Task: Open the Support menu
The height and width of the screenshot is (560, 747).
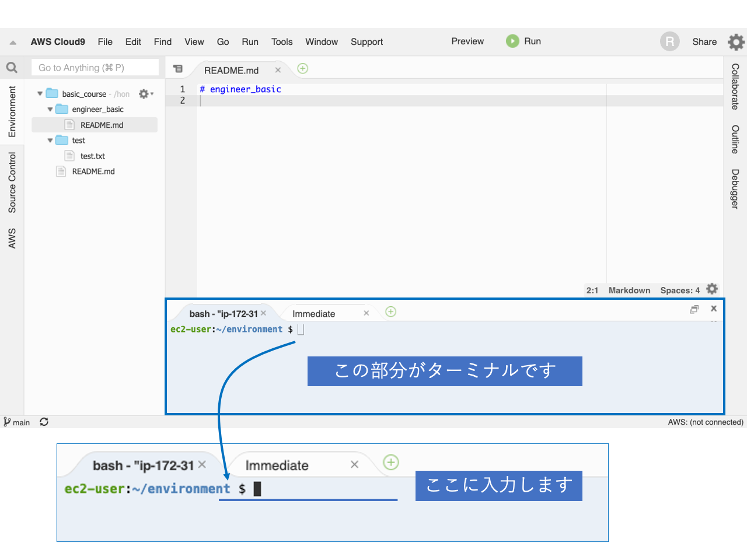Action: (366, 42)
